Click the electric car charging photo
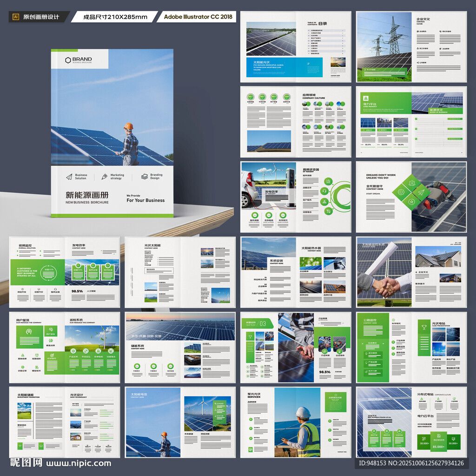 269,185
